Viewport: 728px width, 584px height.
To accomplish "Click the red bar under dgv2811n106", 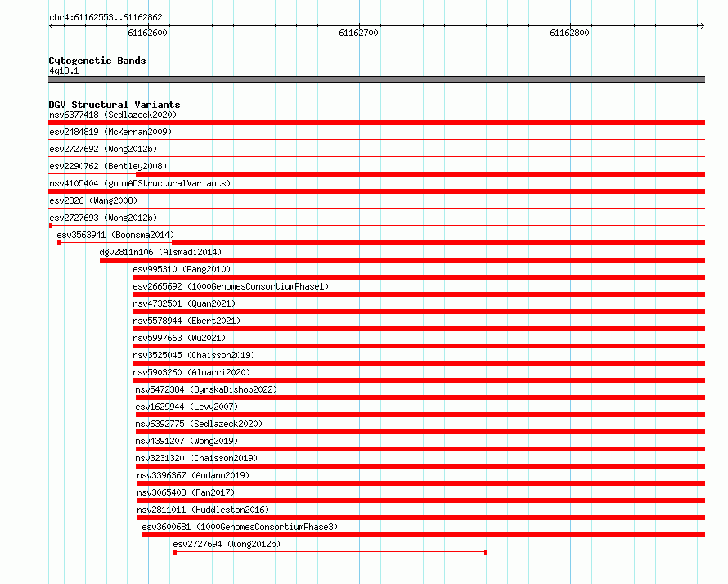I will tap(402, 260).
